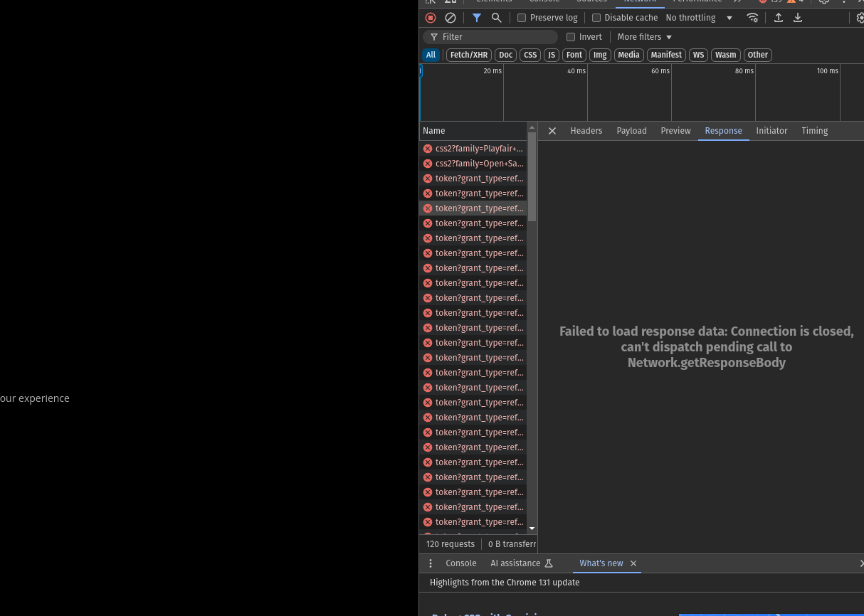Click the 60 ms timeline marker

[x=660, y=71]
